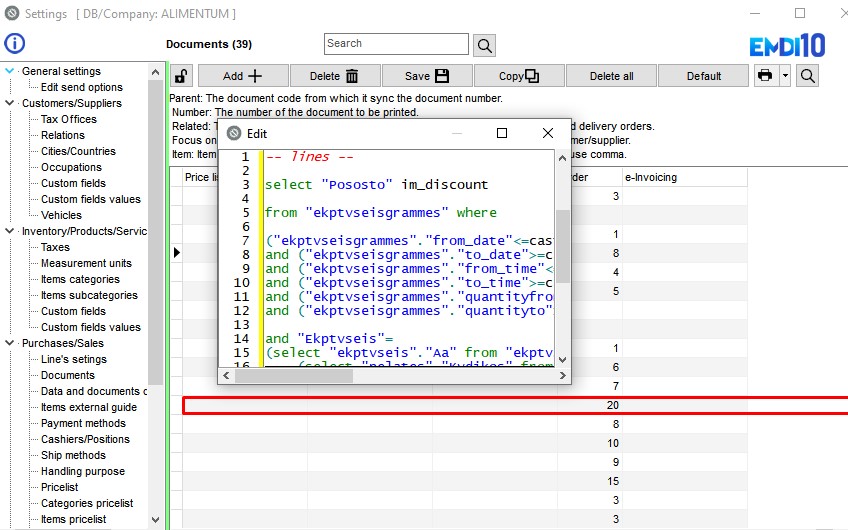Collapse the Customers/Suppliers tree node

pos(9,103)
